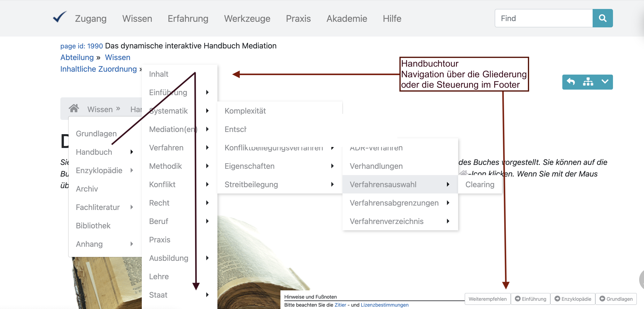Expand the Konfliktbeilegungsverfahren submenu

pyautogui.click(x=333, y=148)
